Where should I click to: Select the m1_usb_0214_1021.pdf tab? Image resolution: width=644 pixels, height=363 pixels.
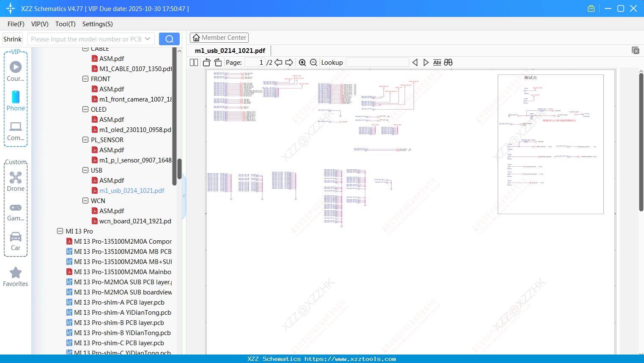coord(230,51)
